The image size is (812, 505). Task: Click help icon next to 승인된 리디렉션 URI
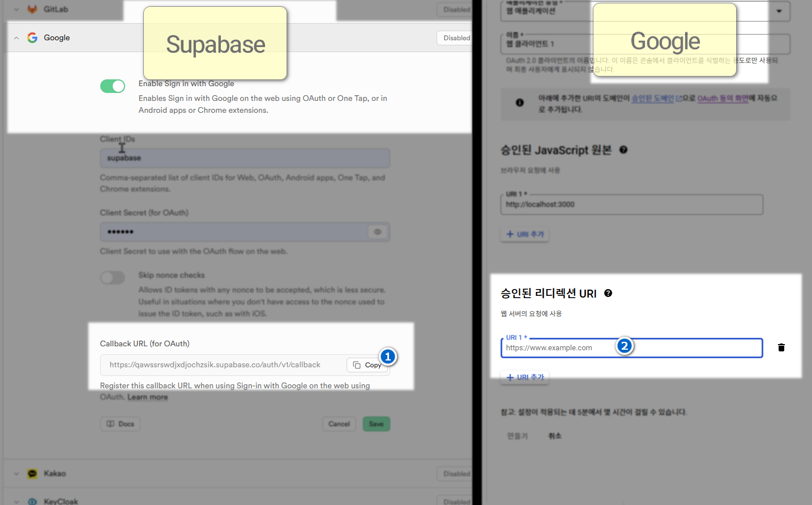point(608,293)
